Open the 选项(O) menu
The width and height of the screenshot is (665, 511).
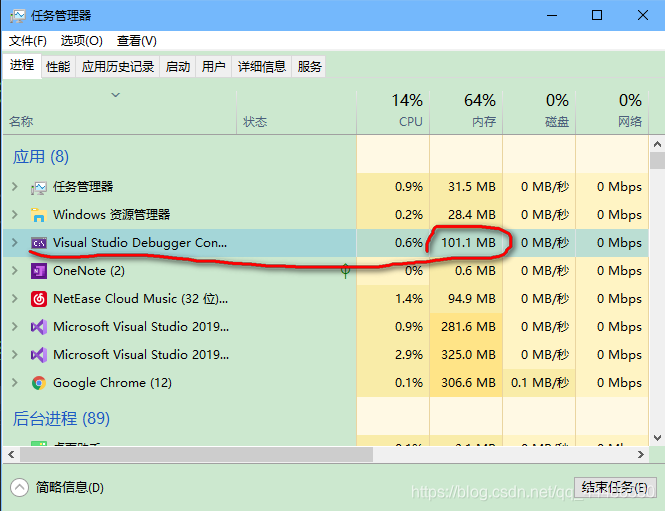click(x=81, y=41)
